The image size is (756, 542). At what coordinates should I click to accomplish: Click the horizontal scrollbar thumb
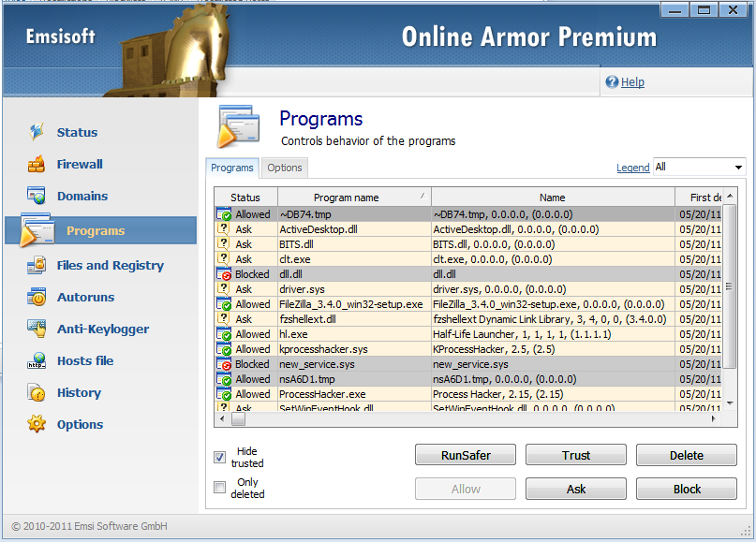tap(238, 419)
